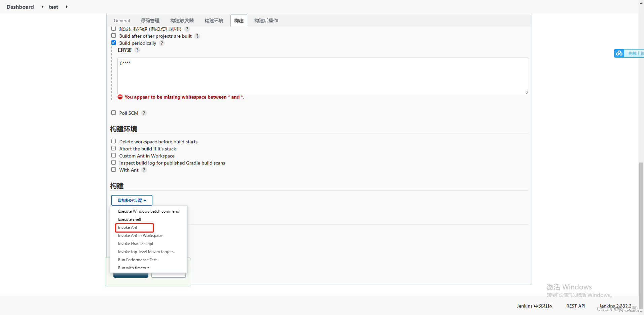
Task: Click the missing whitespace error message
Action: (x=184, y=97)
